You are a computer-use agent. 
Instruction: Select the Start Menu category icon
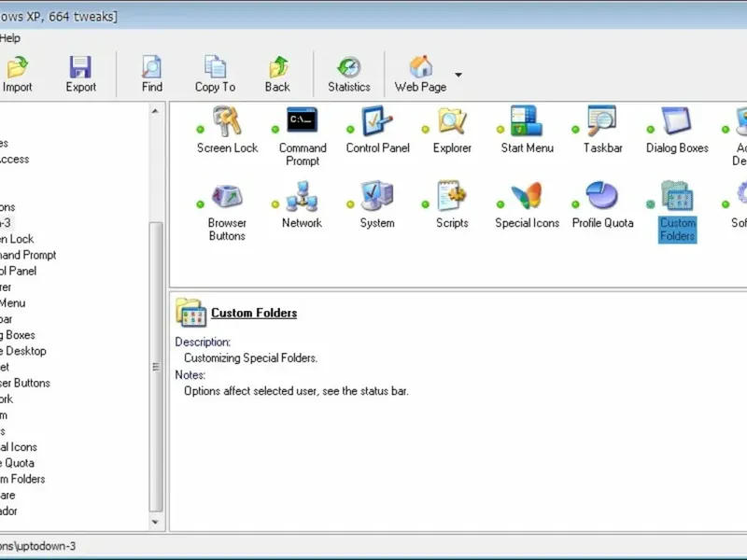[527, 121]
